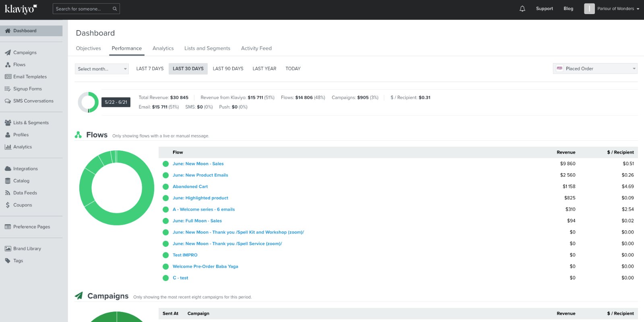The width and height of the screenshot is (644, 322).
Task: Click the Analytics bar chart sidebar icon
Action: [8, 147]
